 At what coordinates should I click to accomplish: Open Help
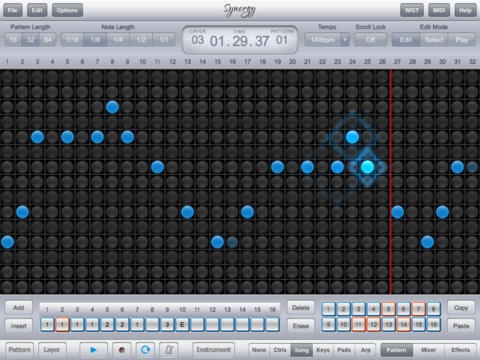pos(465,10)
